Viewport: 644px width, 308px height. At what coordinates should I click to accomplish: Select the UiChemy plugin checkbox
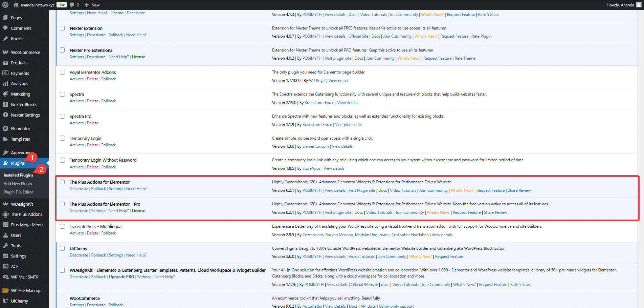[62, 248]
